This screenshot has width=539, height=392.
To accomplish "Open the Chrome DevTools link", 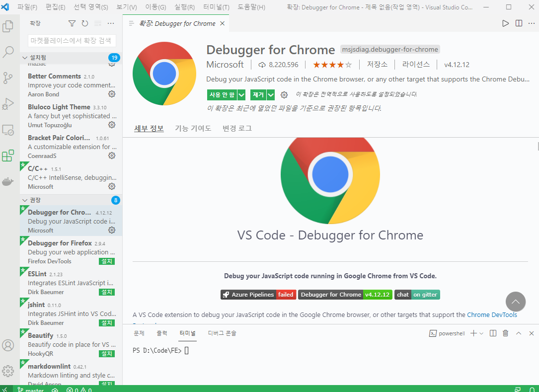I will [x=492, y=314].
